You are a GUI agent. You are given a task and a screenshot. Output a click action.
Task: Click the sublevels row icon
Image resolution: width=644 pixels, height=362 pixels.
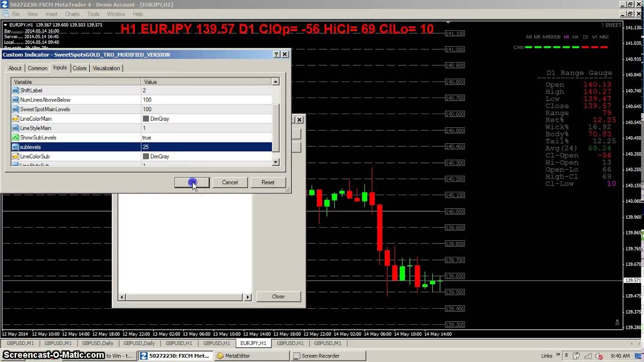click(16, 147)
